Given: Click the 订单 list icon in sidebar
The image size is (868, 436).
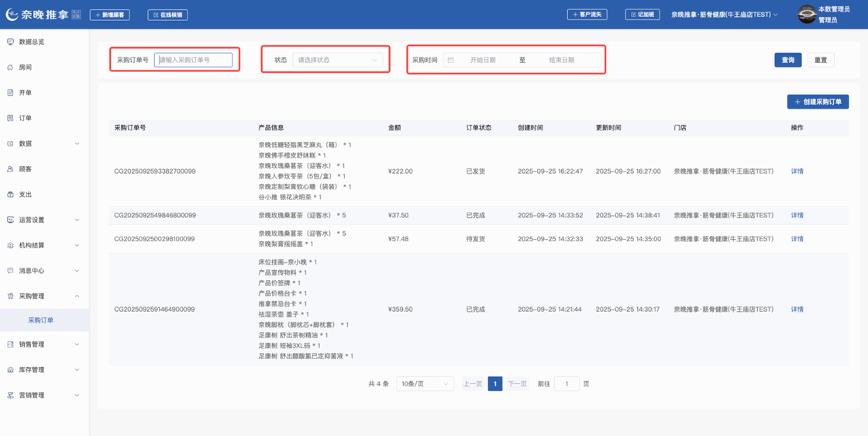Looking at the screenshot, I should pyautogui.click(x=10, y=118).
